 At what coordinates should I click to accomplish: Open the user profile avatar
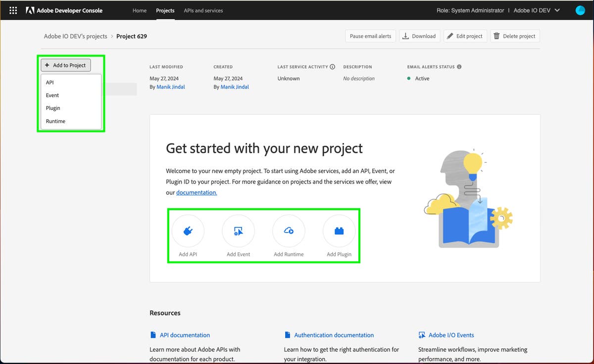tap(580, 10)
